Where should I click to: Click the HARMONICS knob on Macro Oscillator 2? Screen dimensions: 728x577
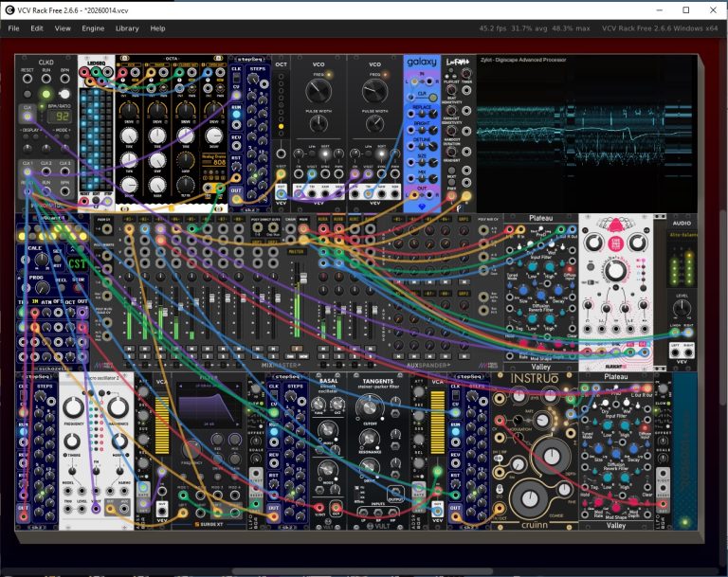coord(118,407)
